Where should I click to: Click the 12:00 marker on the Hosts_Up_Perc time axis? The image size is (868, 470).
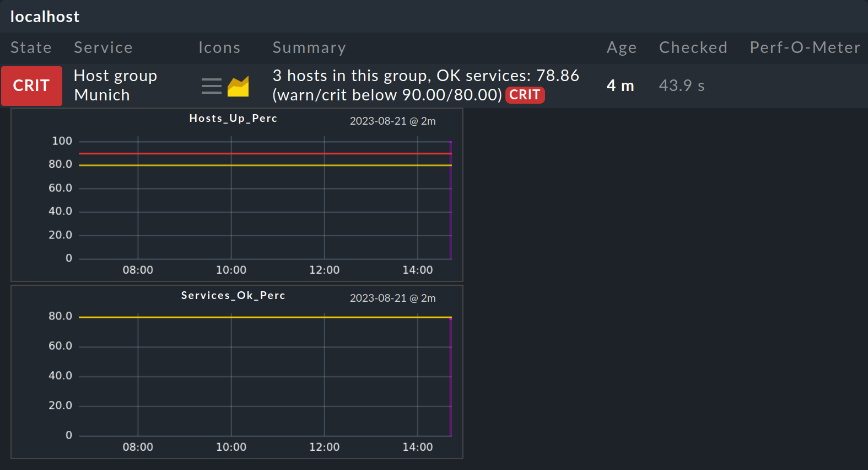pyautogui.click(x=324, y=270)
